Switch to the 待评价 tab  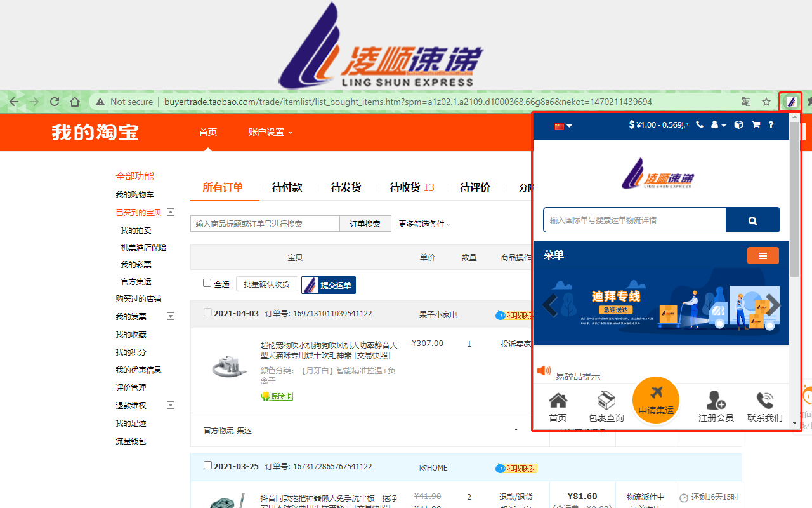[475, 187]
